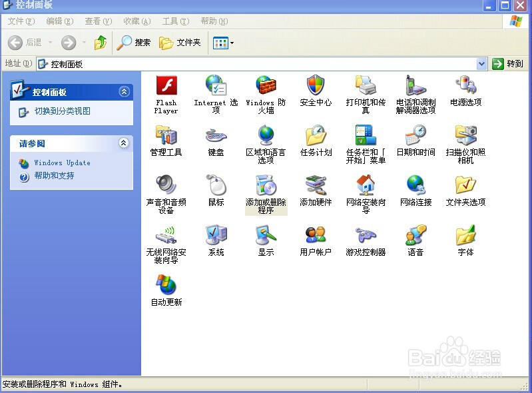This screenshot has width=532, height=393.
Task: Open 文件夹选项 icon
Action: [465, 185]
